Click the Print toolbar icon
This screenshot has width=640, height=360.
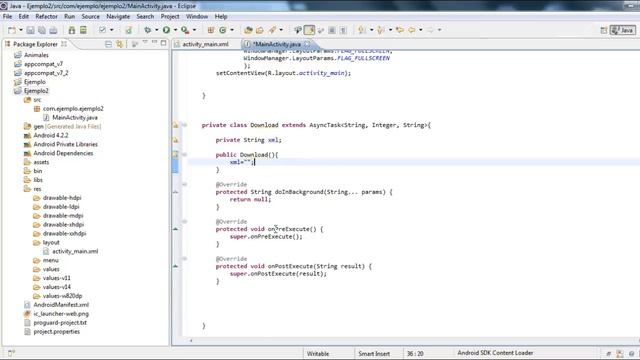pos(53,30)
